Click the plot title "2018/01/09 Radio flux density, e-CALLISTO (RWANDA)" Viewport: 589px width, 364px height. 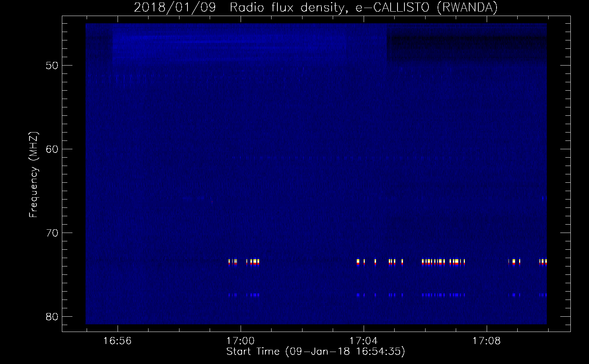[316, 8]
